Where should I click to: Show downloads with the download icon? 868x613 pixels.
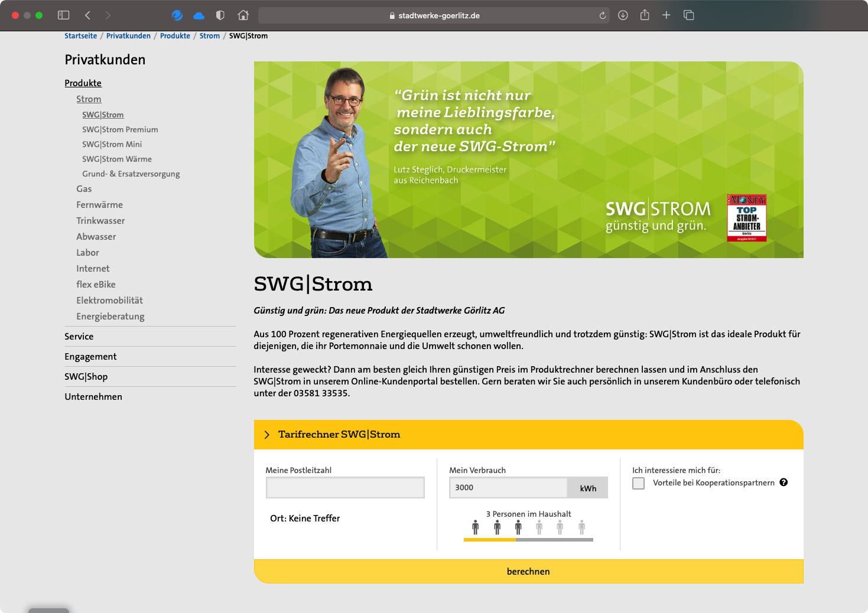(623, 15)
